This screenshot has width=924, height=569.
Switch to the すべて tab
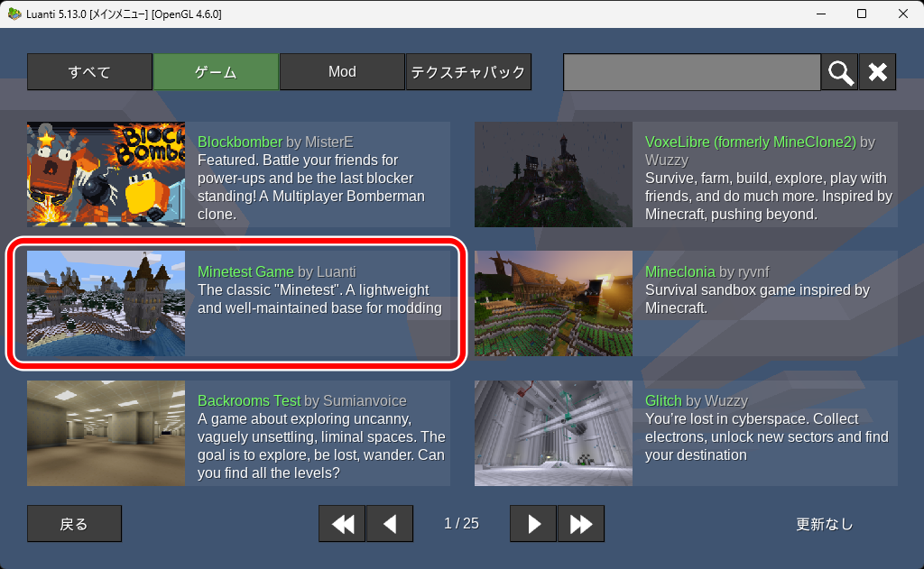(89, 72)
